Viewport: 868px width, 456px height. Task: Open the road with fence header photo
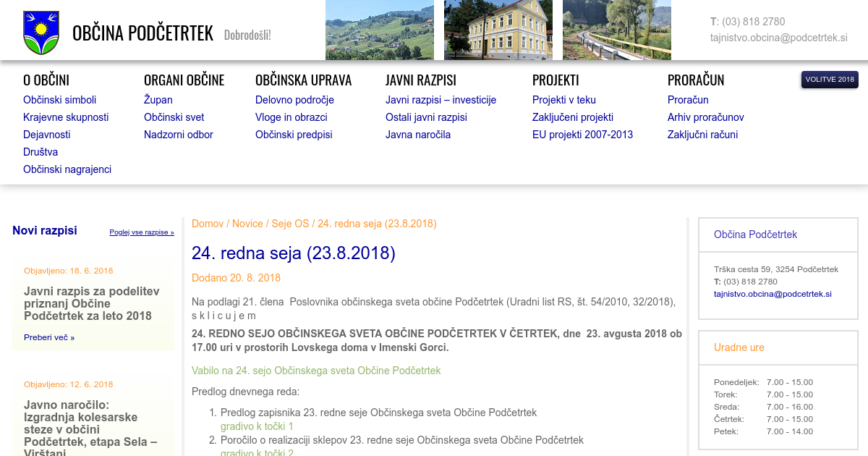pos(616,30)
